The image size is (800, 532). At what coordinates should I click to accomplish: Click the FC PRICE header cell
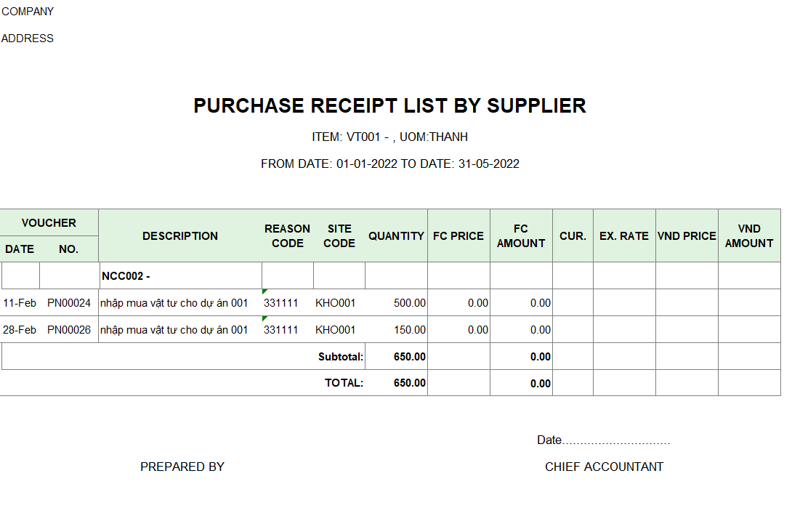(x=458, y=236)
